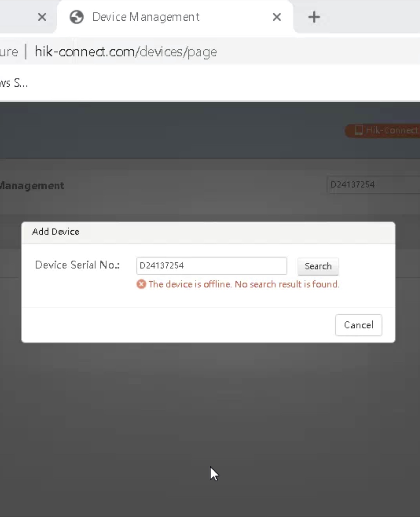The image size is (420, 517).
Task: Click the device is offline error message
Action: click(x=244, y=284)
